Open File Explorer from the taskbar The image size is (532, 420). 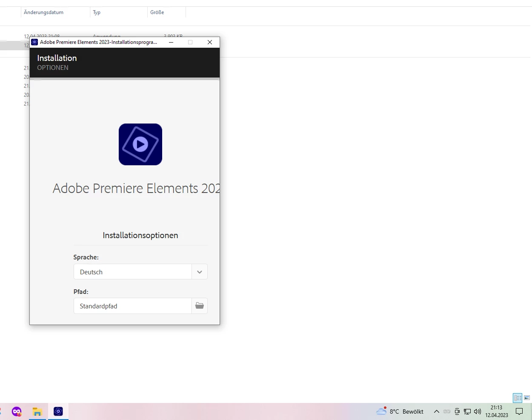point(37,411)
